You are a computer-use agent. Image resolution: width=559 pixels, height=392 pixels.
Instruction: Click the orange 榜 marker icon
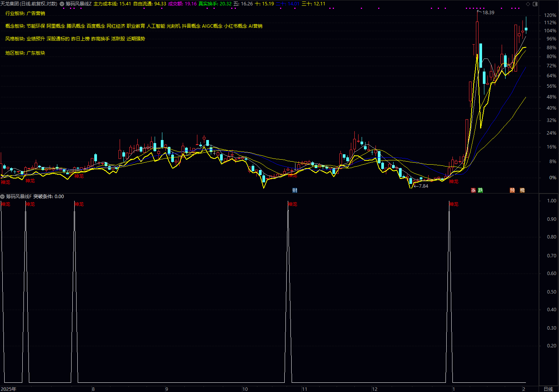[522, 190]
